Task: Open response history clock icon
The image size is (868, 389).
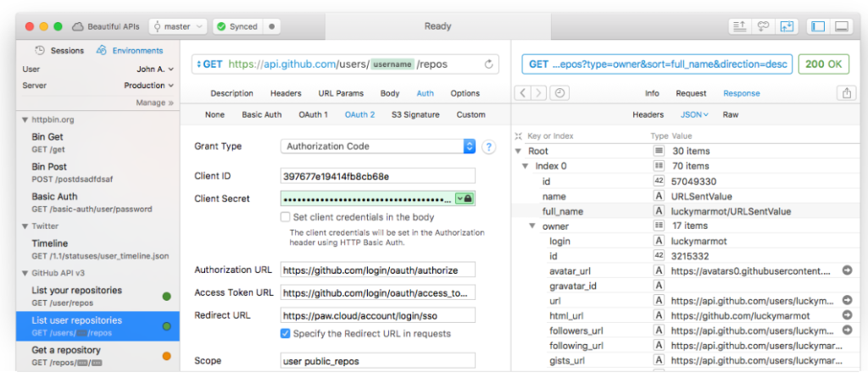Action: pyautogui.click(x=559, y=93)
